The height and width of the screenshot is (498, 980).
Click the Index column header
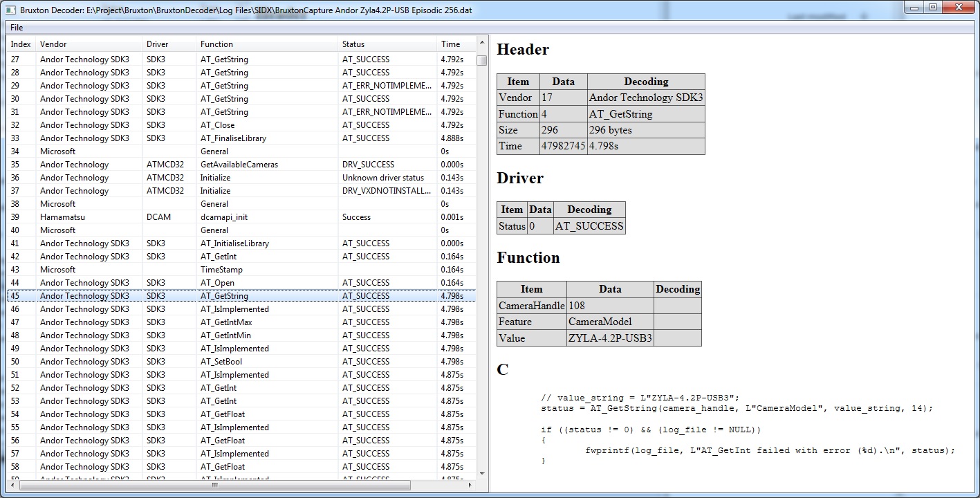click(21, 44)
